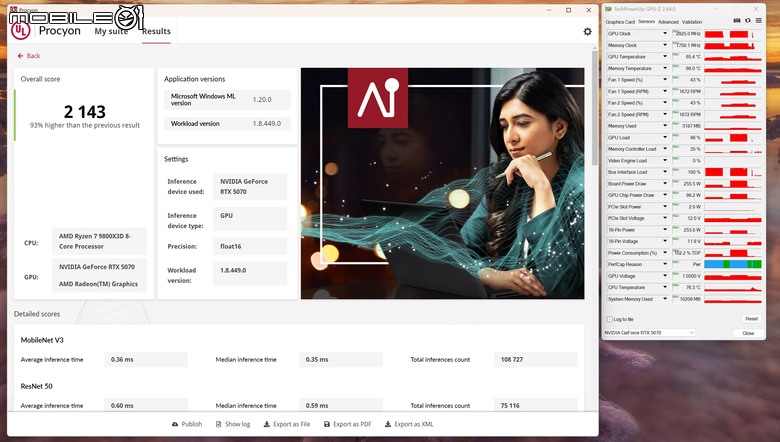Expand CPU Temperature sensor dropdown

pyautogui.click(x=665, y=287)
